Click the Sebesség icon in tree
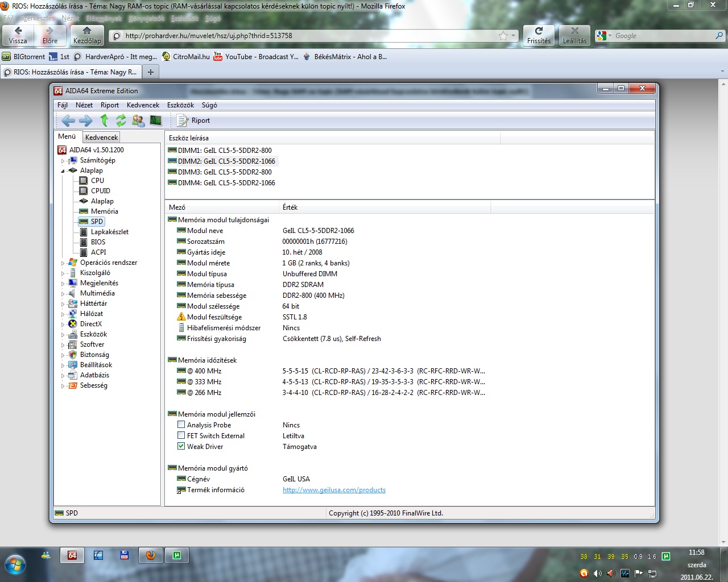The width and height of the screenshot is (728, 582). pyautogui.click(x=73, y=385)
